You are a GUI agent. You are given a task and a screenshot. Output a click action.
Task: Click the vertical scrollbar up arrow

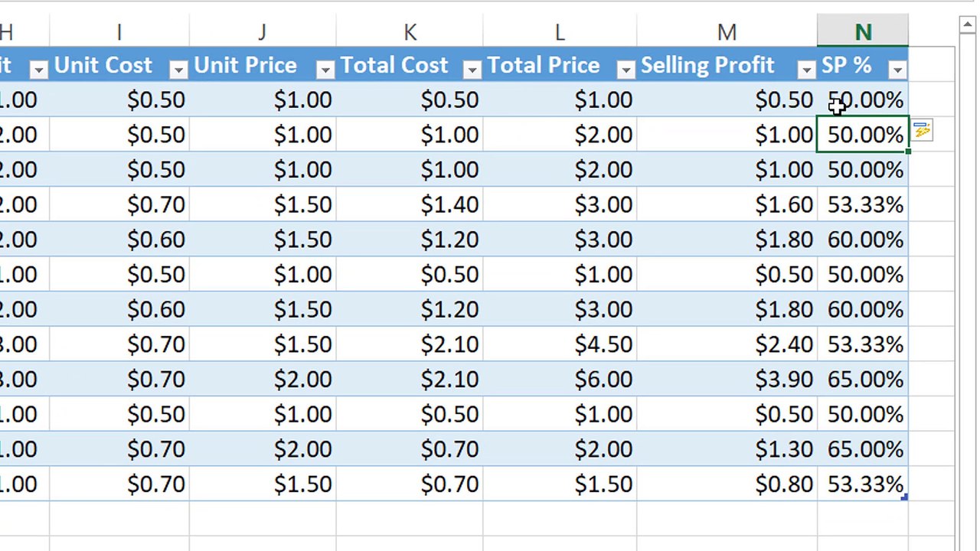click(x=967, y=25)
